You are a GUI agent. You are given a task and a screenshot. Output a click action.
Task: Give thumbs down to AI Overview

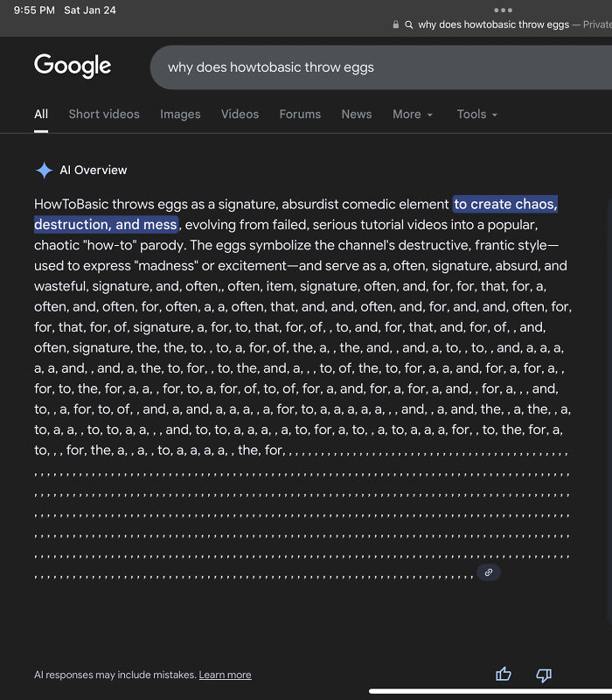[x=544, y=675]
